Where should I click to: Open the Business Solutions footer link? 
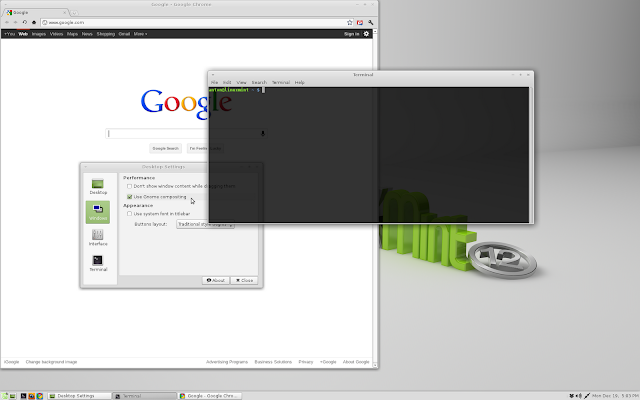[x=273, y=362]
